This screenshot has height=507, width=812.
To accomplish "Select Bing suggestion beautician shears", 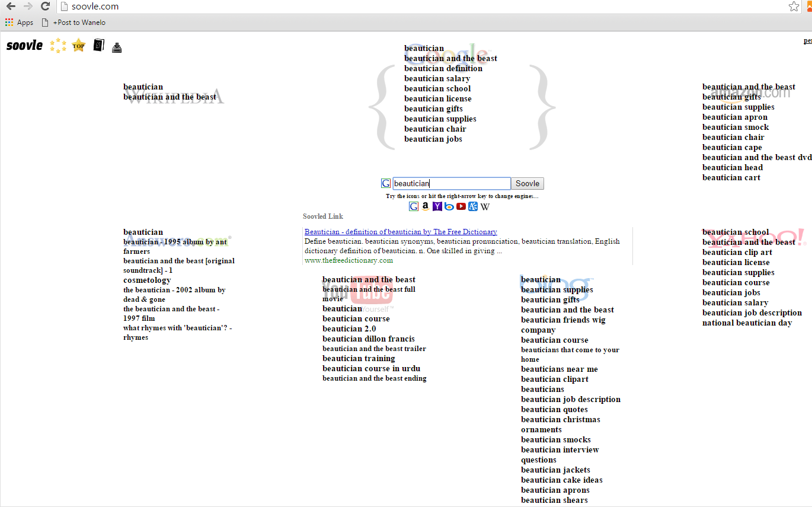I will tap(554, 500).
